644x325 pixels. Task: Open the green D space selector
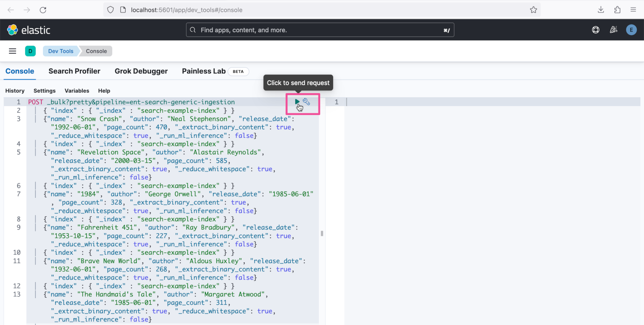pyautogui.click(x=30, y=51)
